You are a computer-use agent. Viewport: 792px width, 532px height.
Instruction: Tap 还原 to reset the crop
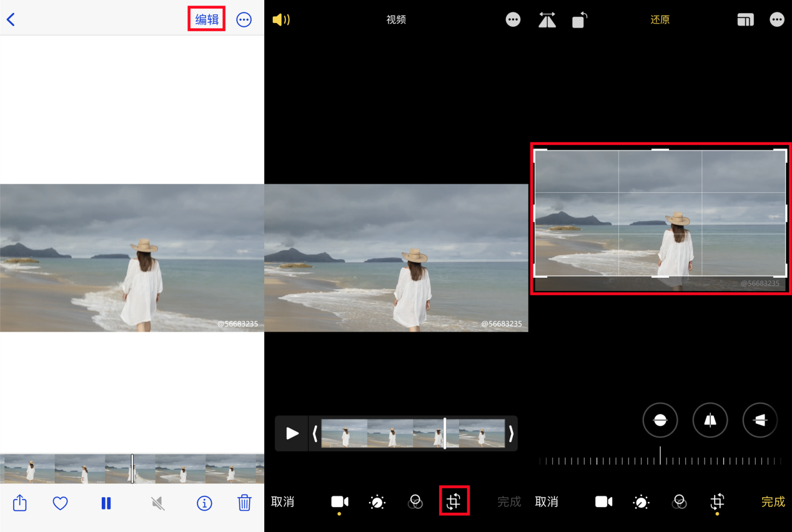point(660,20)
